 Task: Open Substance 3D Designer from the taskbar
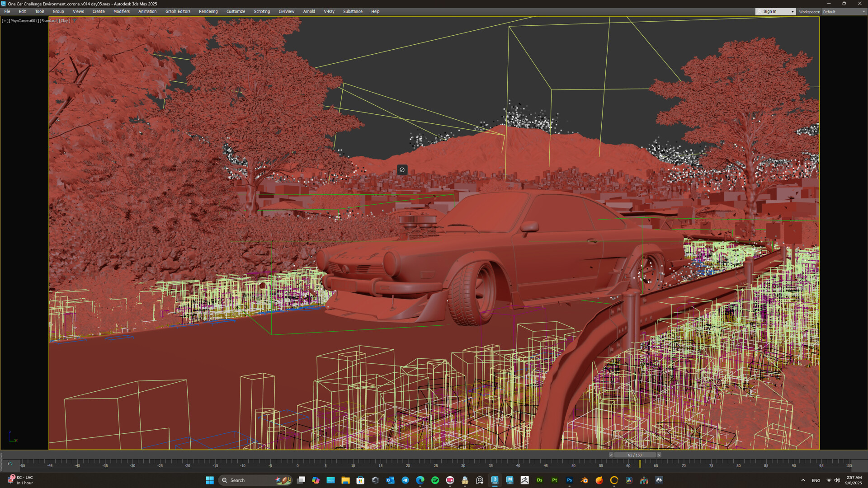pyautogui.click(x=540, y=480)
